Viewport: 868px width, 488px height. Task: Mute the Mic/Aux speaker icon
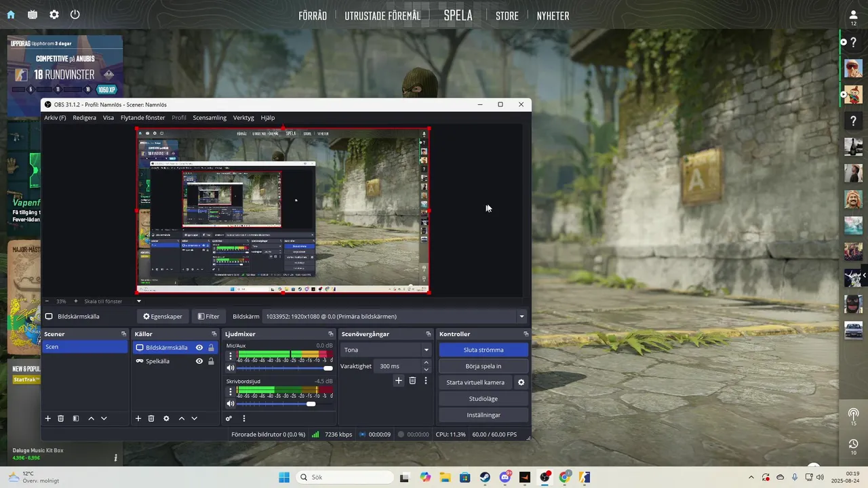pyautogui.click(x=231, y=368)
